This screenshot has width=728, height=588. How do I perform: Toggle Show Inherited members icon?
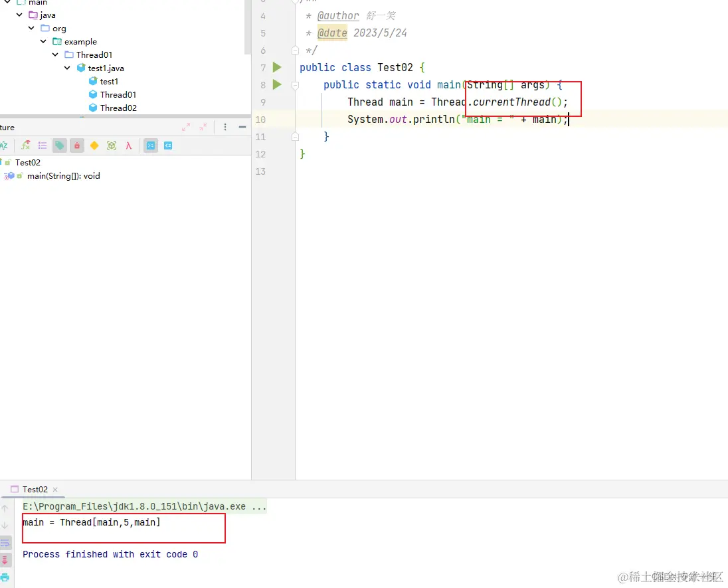(x=25, y=146)
